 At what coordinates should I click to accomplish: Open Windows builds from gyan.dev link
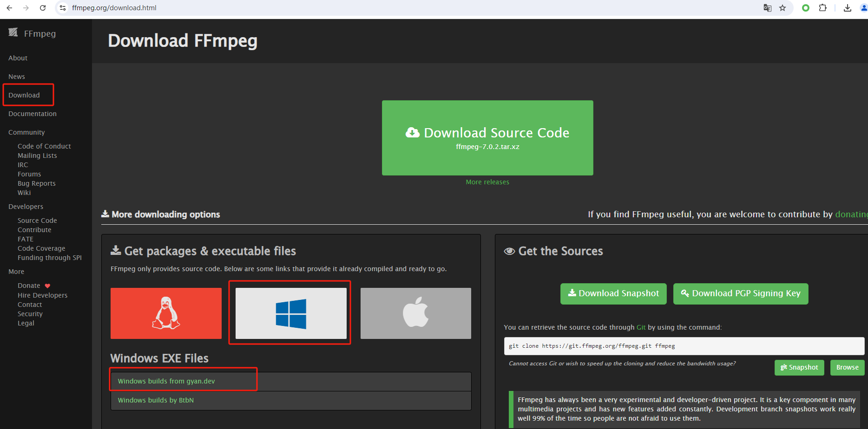[x=166, y=381]
